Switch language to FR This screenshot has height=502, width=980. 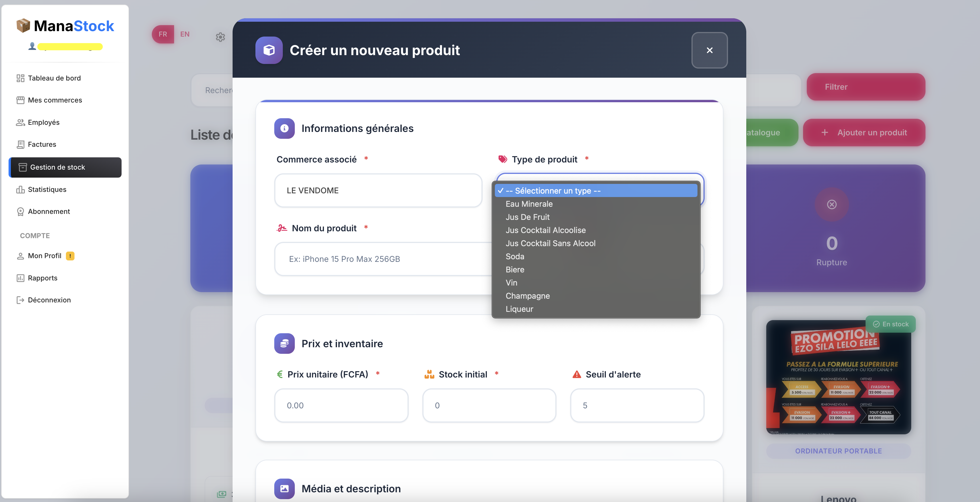pos(163,34)
